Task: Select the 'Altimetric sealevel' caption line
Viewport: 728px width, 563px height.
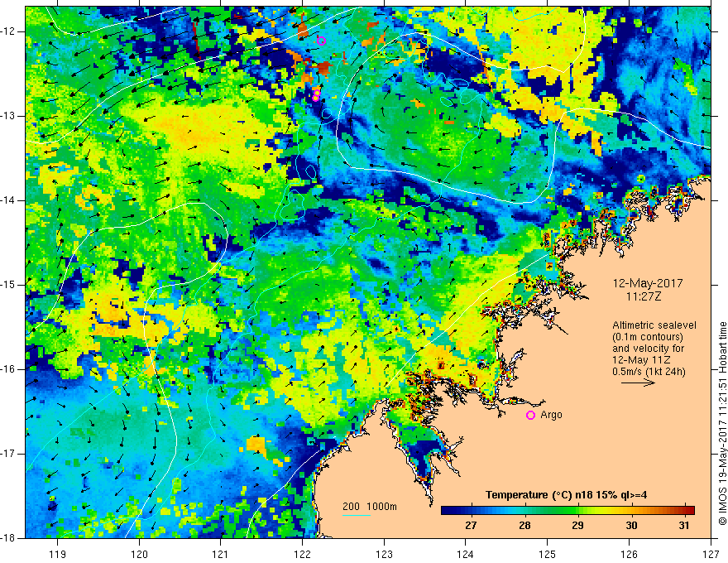Action: pos(654,325)
